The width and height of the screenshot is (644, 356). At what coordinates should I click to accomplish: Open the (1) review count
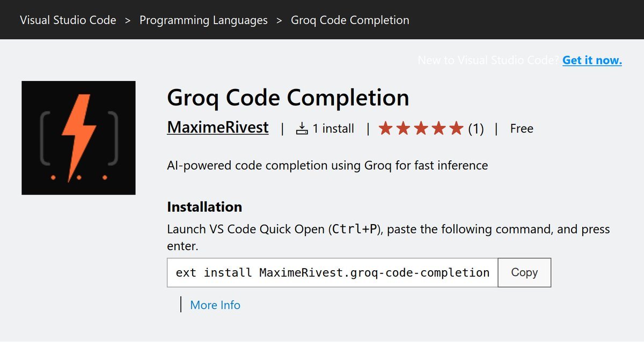pos(476,129)
